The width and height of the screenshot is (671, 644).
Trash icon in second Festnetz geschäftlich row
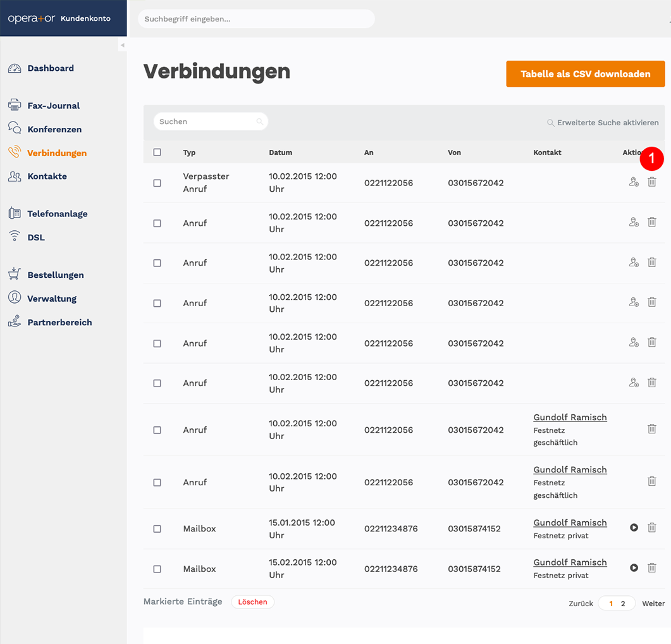(x=652, y=481)
